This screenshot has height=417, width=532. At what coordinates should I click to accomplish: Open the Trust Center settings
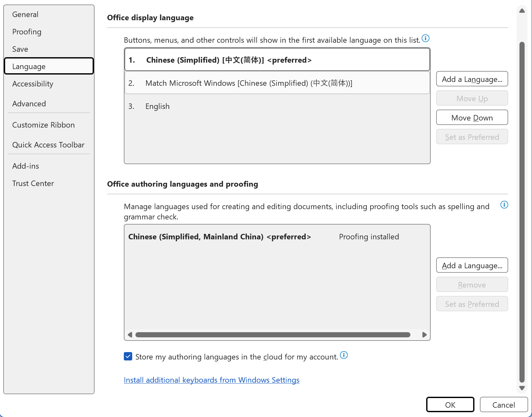coord(49,183)
